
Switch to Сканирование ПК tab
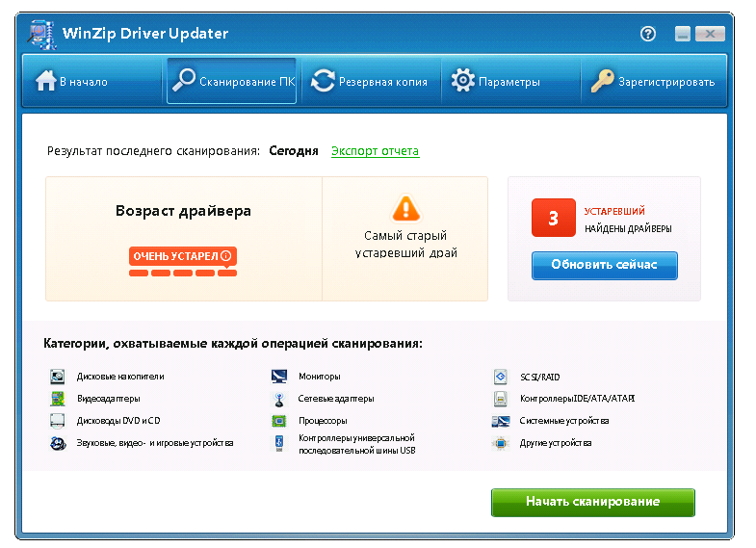(231, 81)
